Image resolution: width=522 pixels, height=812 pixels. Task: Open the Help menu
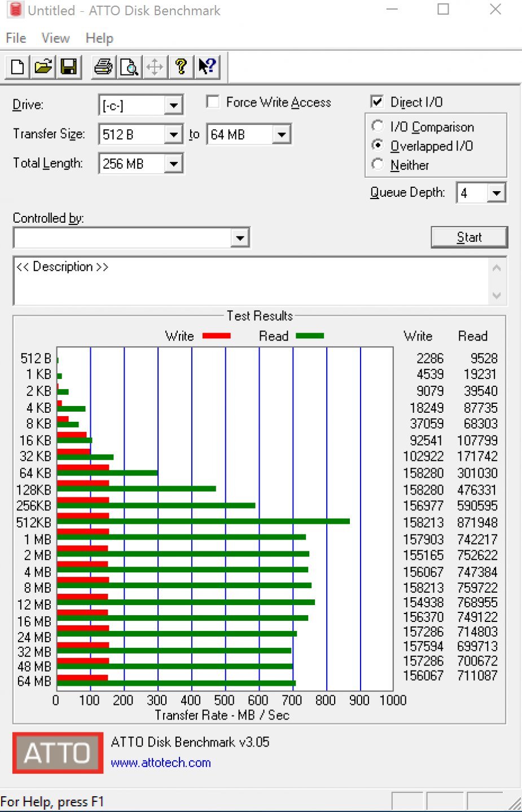[x=99, y=38]
